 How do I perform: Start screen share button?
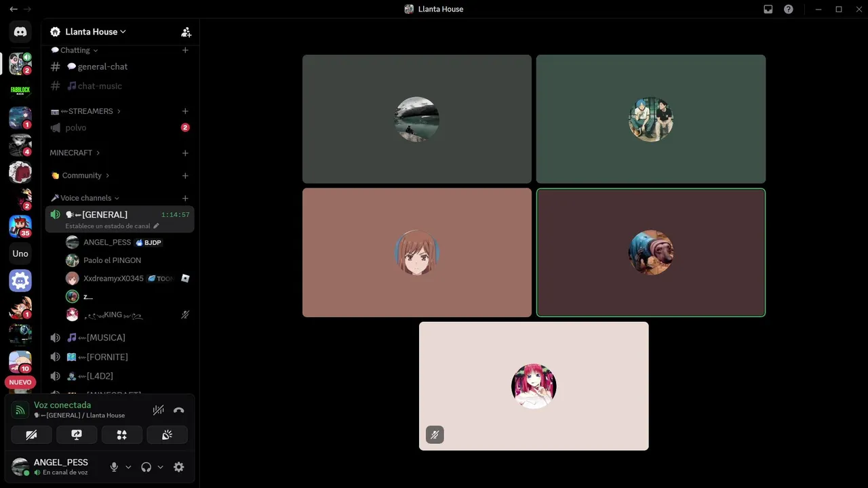(x=77, y=435)
